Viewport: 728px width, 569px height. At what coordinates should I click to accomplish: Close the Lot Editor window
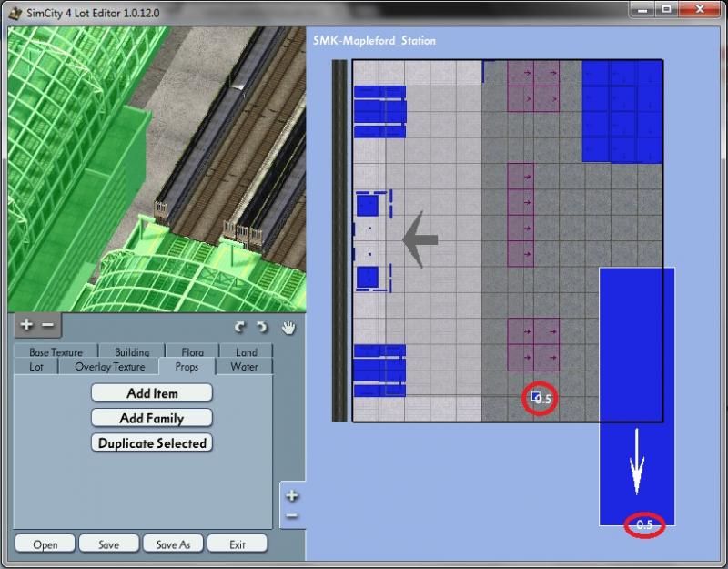(700, 9)
